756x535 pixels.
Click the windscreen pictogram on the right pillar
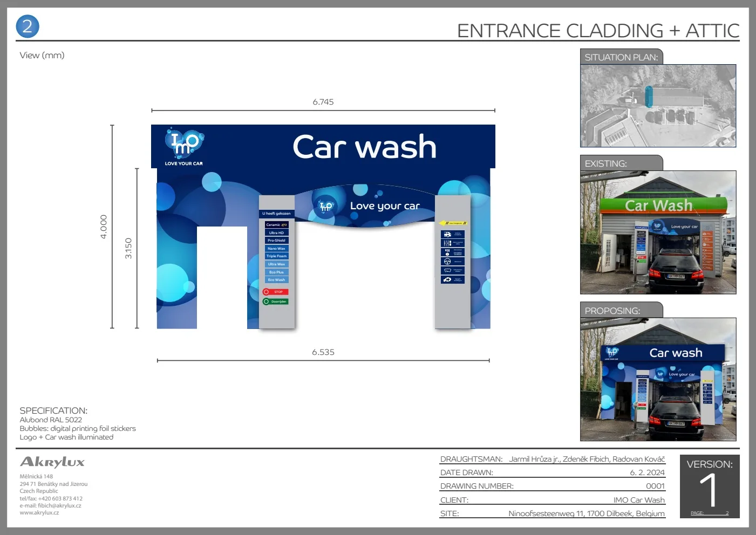(x=447, y=270)
